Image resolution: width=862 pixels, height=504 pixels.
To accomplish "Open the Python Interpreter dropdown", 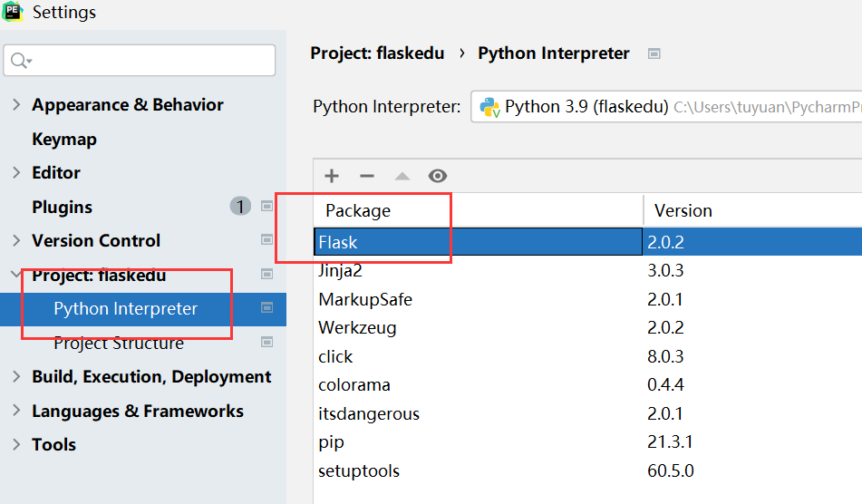I will (x=666, y=107).
